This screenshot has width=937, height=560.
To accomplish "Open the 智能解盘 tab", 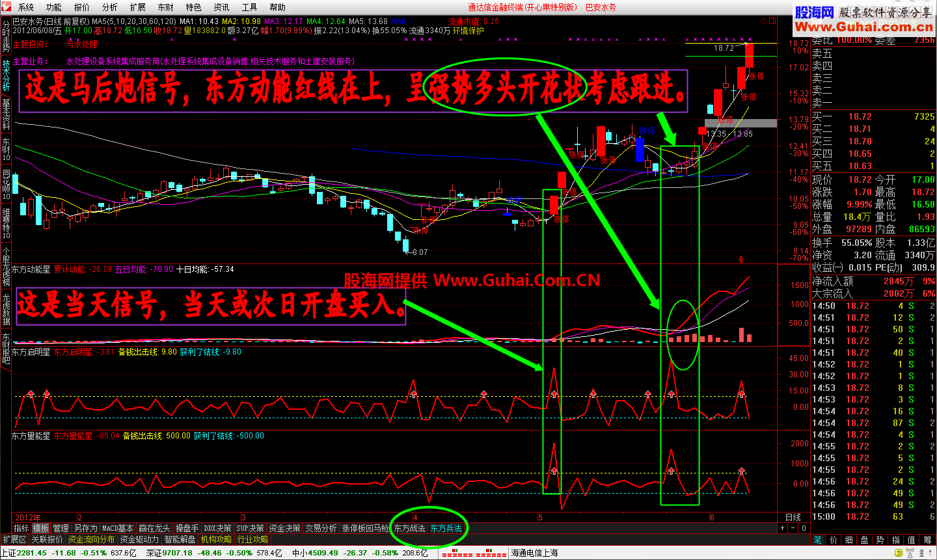I will click(x=180, y=539).
